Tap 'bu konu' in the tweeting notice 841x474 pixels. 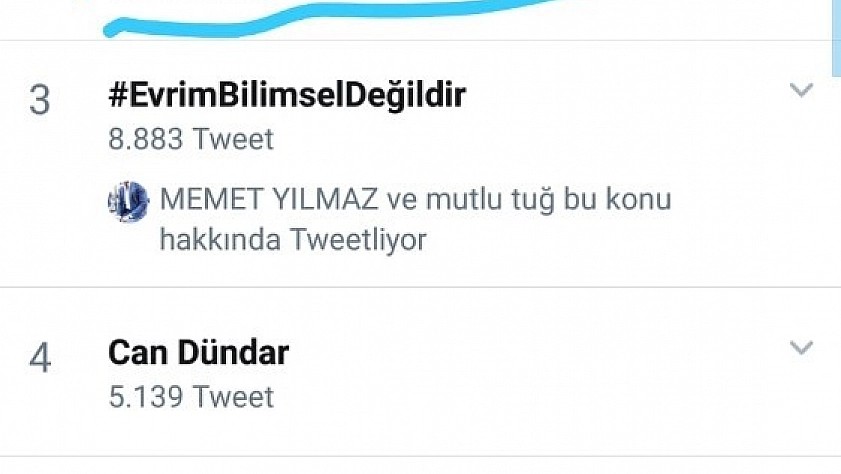617,199
